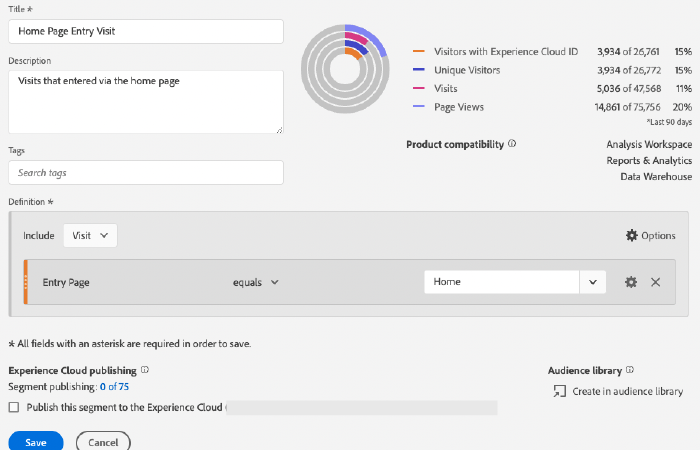Click the lavender Page Views legend swatch
This screenshot has width=700, height=450.
click(x=419, y=106)
